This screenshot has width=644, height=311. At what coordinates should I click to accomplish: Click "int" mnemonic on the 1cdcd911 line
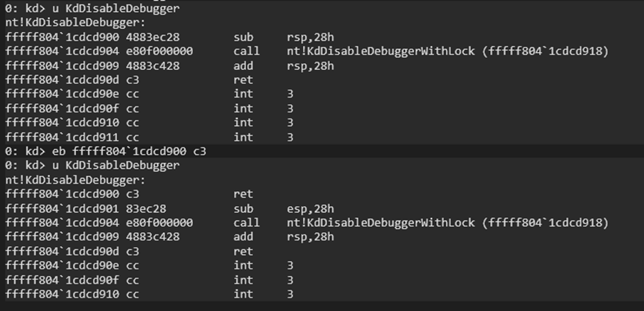243,137
